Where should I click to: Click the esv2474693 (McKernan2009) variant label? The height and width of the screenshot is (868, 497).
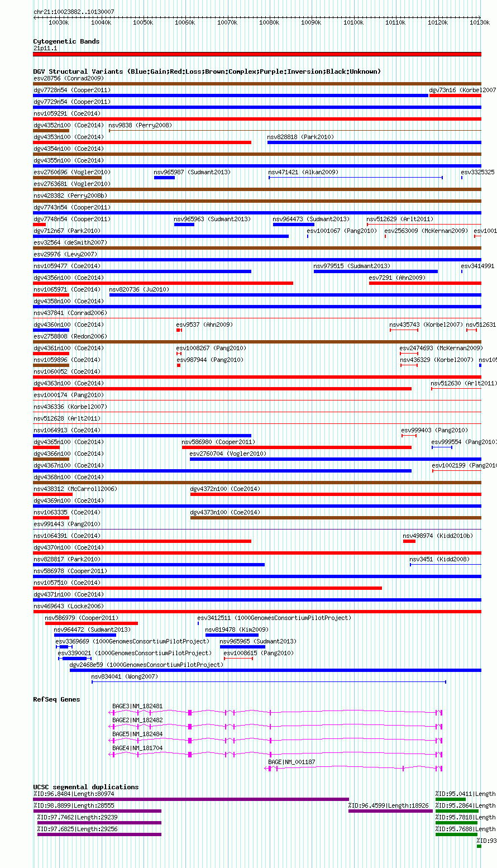(x=441, y=349)
